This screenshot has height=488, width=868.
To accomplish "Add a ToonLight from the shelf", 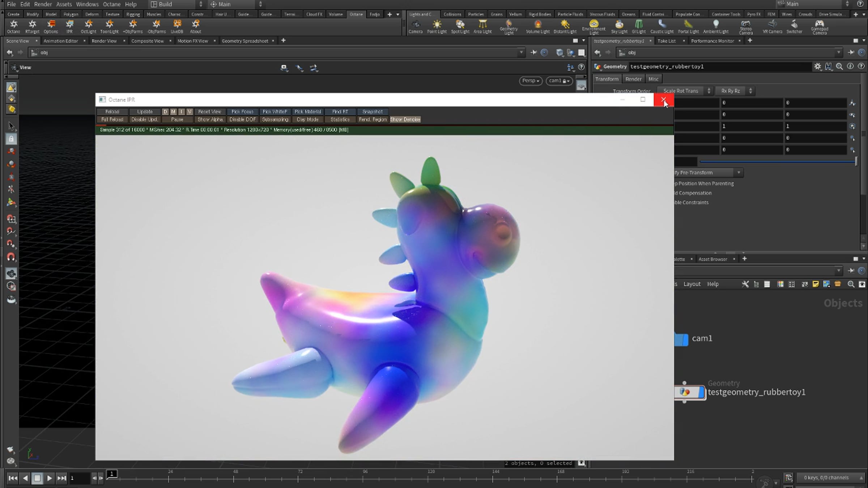I will tap(109, 26).
